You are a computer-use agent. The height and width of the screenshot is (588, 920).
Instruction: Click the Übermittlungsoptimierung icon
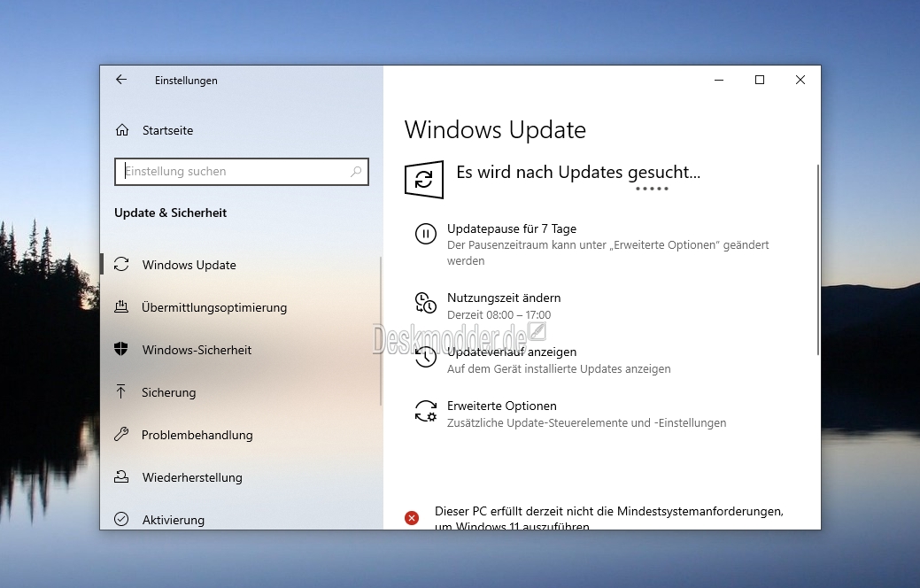coord(121,306)
